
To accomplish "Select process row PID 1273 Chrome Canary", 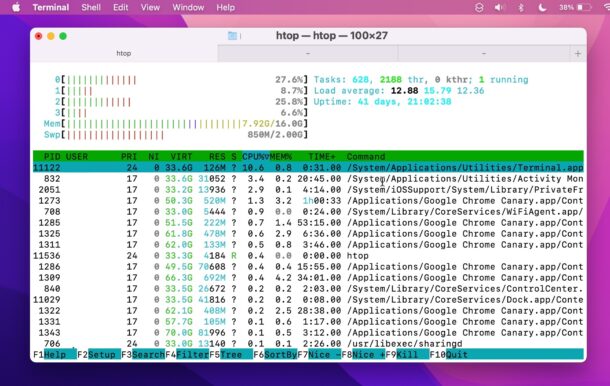I will (x=308, y=201).
